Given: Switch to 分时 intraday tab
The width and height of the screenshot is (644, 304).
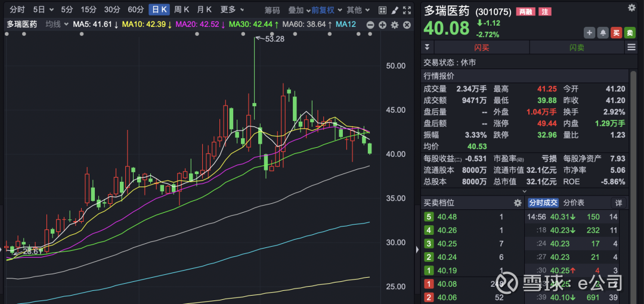Looking at the screenshot, I should coord(17,10).
